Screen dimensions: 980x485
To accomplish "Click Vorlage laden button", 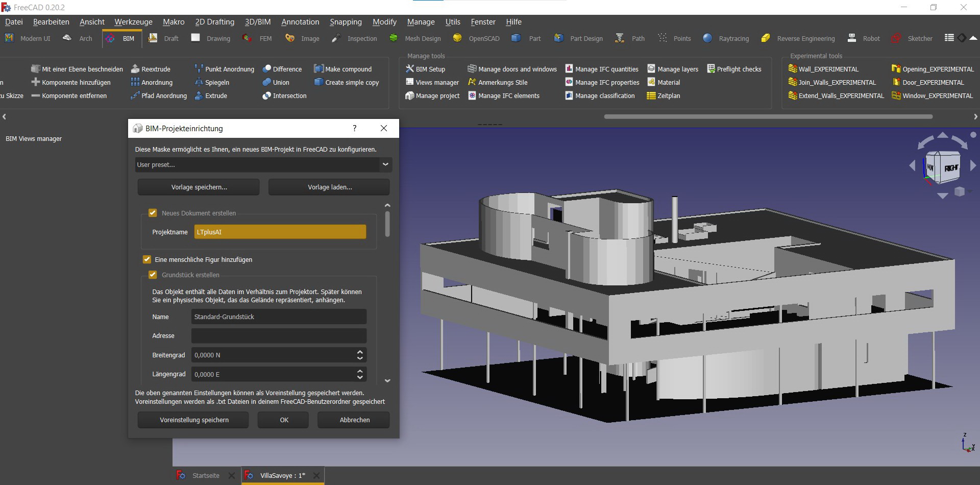I will (x=330, y=187).
